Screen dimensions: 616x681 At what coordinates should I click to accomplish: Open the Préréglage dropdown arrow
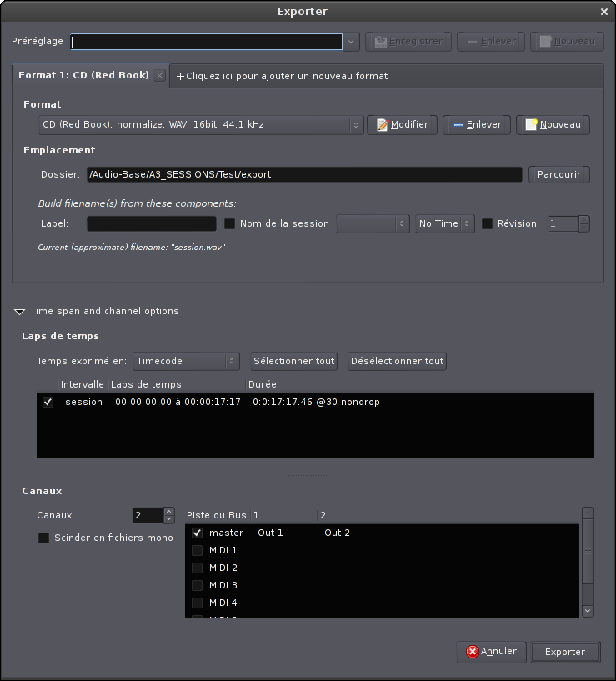point(351,43)
